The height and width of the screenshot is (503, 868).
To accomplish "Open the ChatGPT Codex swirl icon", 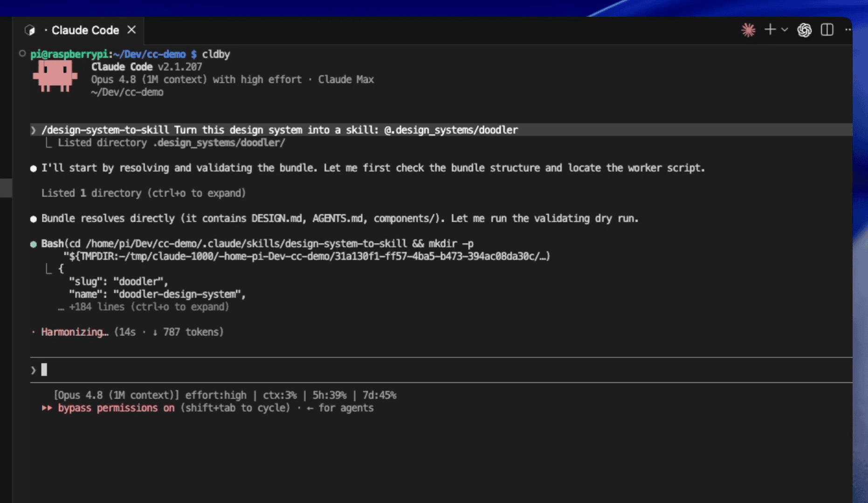I will coord(804,30).
